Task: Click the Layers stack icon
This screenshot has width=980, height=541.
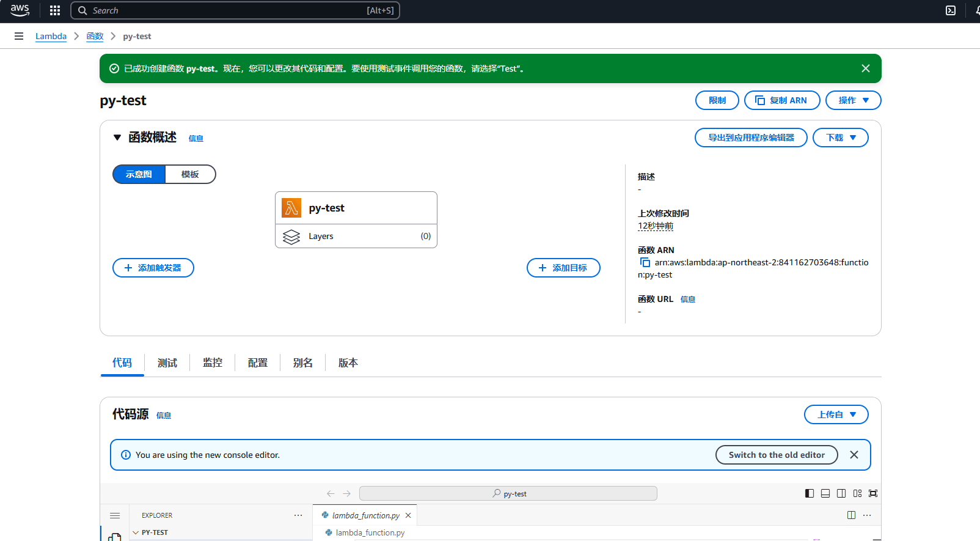Action: 291,236
